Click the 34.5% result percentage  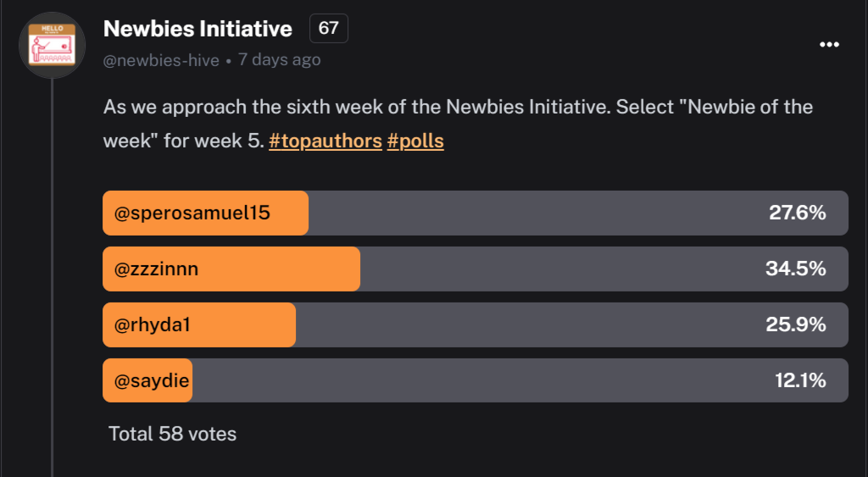[x=795, y=269]
